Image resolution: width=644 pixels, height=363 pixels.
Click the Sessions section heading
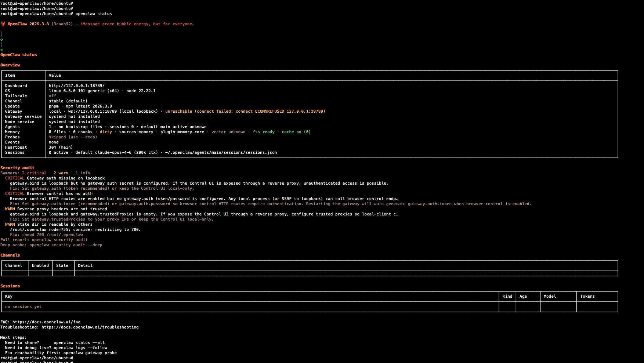10,286
